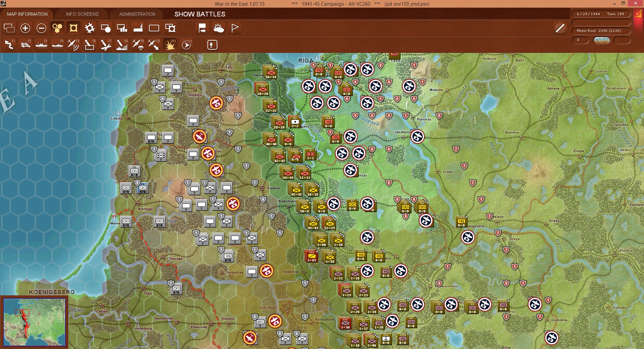Click the overlapping windows icon in the toolbar

9,28
